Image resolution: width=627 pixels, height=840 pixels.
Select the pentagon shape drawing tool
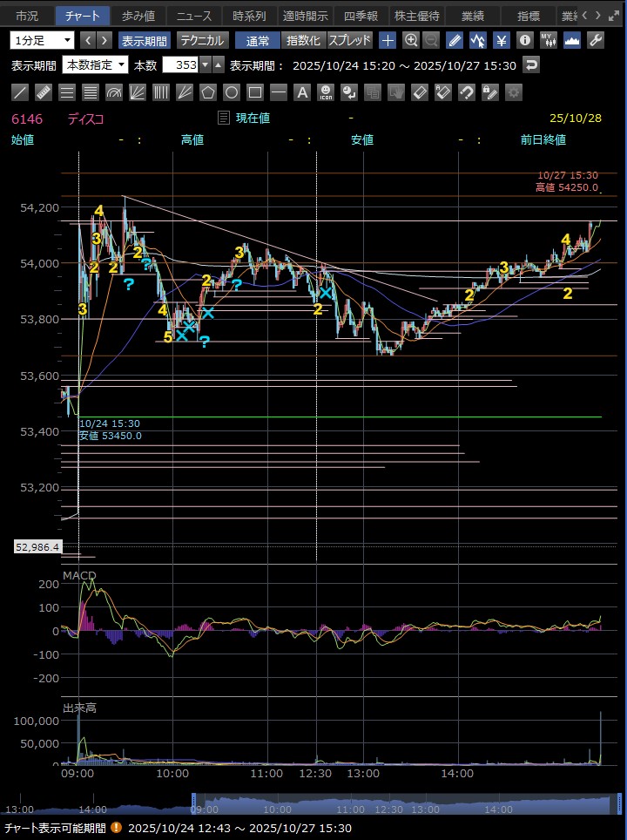(208, 92)
